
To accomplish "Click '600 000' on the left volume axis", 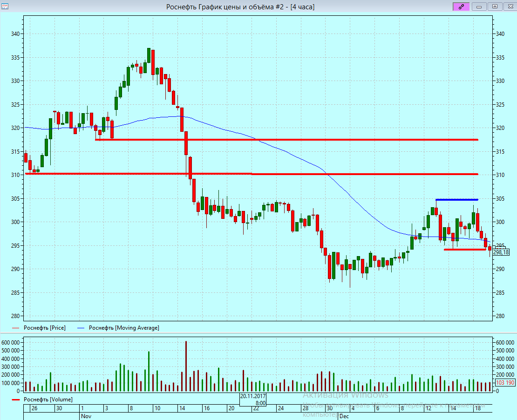I will click(x=10, y=343).
